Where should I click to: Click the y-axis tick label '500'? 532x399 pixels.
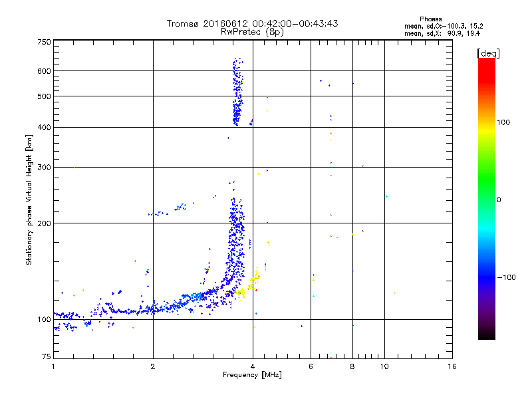click(44, 96)
